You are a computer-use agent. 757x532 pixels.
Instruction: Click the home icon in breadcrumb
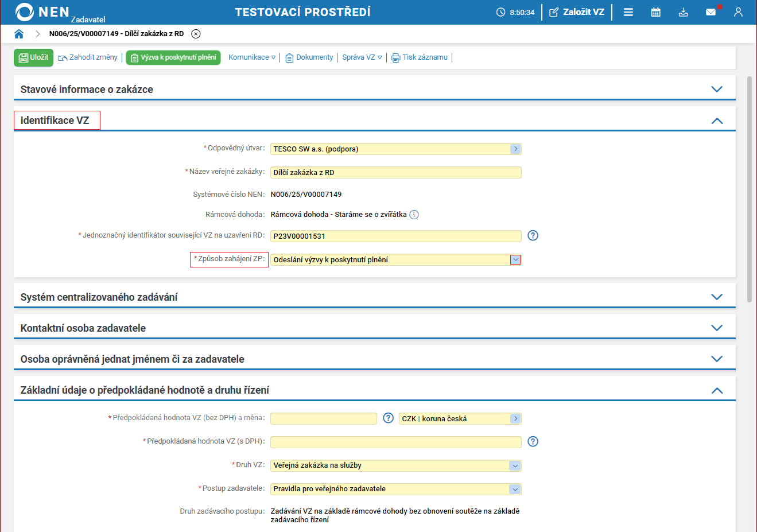(x=19, y=34)
